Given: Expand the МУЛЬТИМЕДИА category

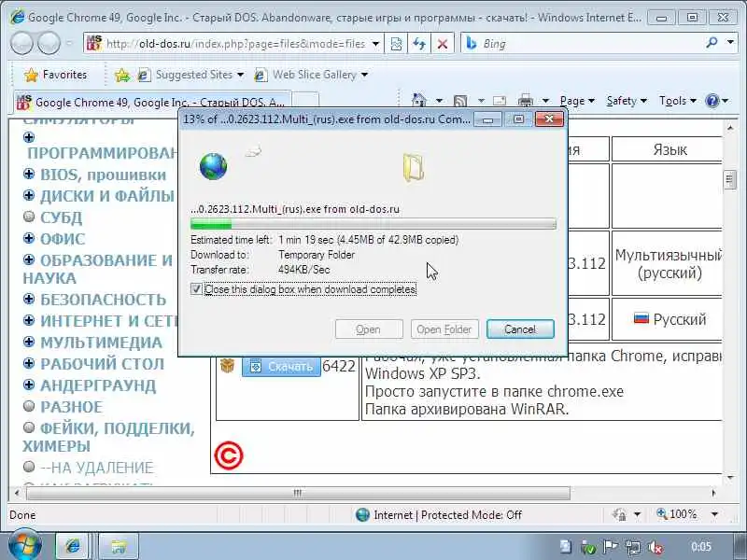Looking at the screenshot, I should tap(29, 342).
